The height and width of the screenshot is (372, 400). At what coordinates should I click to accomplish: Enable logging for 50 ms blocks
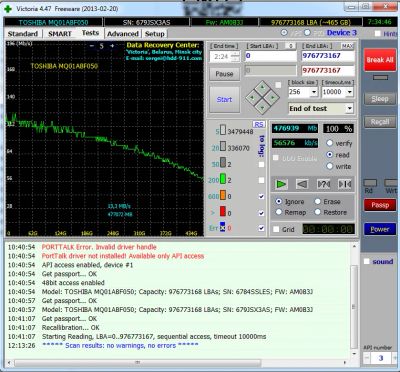[x=261, y=164]
